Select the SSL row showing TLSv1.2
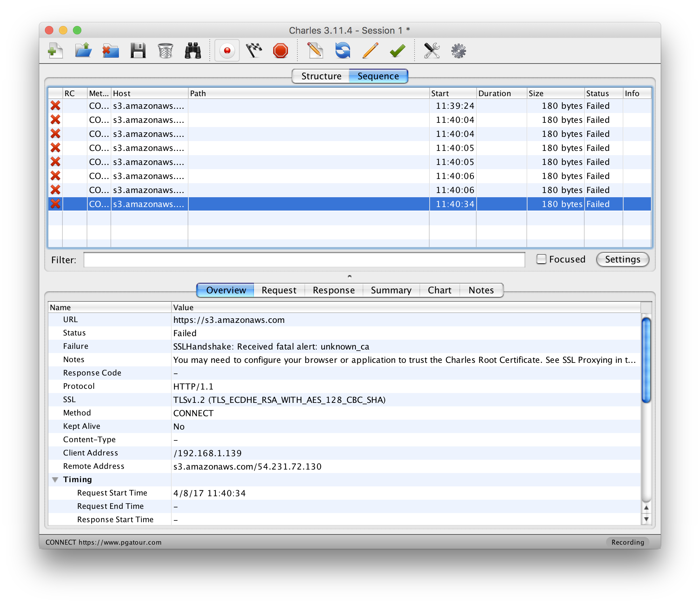This screenshot has height=605, width=700. tap(344, 400)
